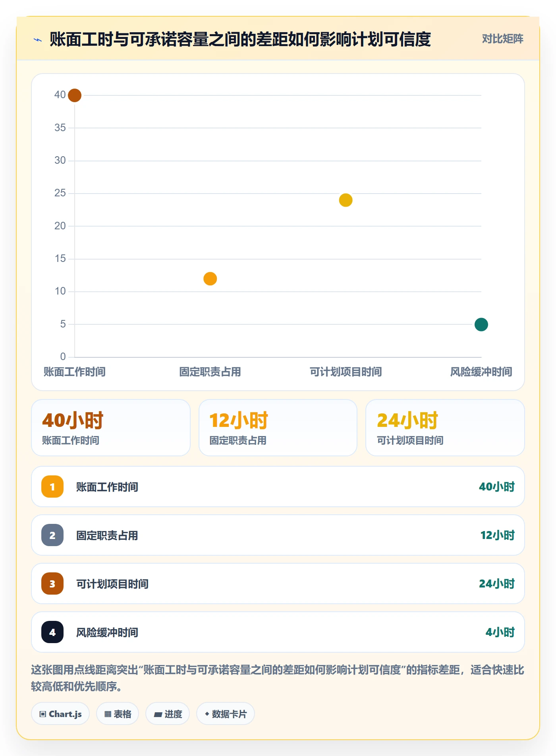Screen dimensions: 556x756
Task: Click the y-axis label 25
Action: click(x=60, y=193)
